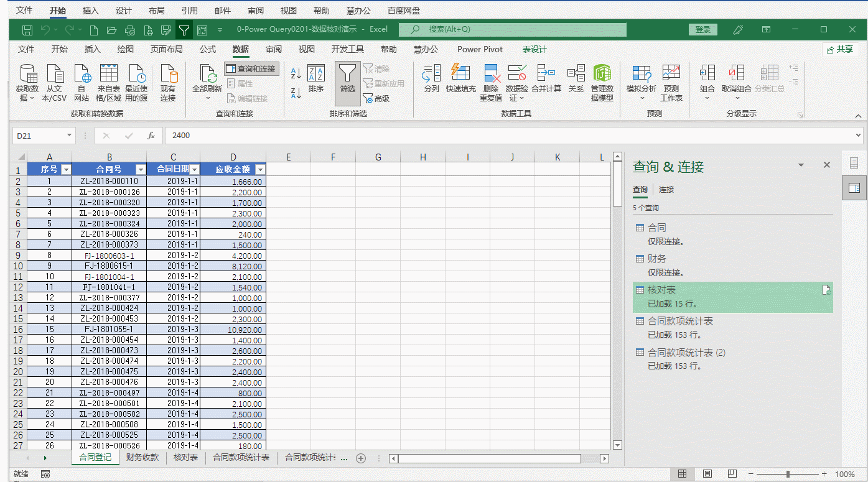This screenshot has height=482, width=868.
Task: Expand the formula bar
Action: pyautogui.click(x=859, y=136)
